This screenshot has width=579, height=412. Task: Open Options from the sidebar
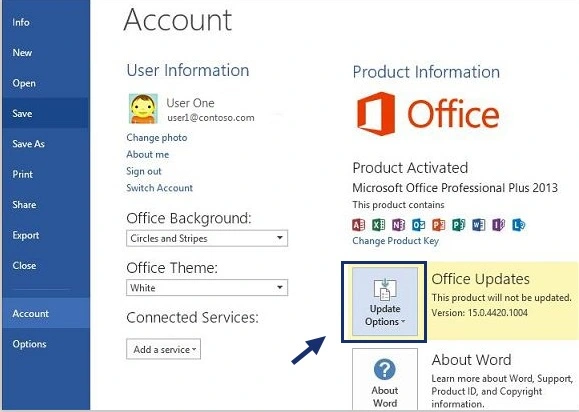[46, 344]
